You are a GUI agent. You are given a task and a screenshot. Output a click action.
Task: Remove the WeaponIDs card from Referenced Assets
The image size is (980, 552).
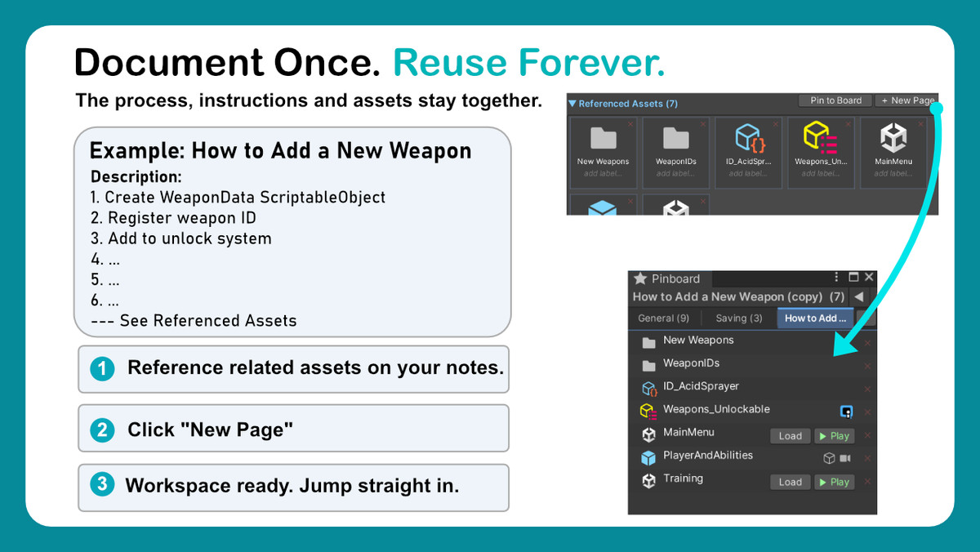[x=703, y=124]
